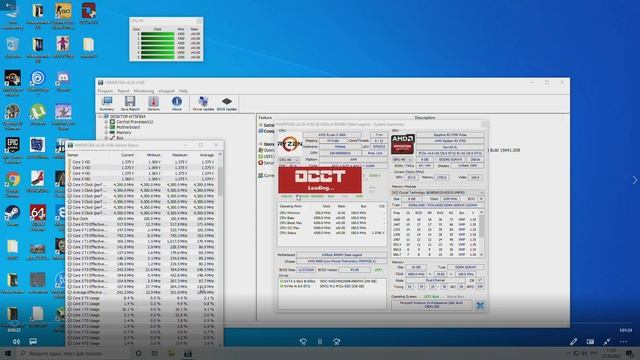Open the Monitoring menu in HWiNFO
This screenshot has height=360, width=640.
(144, 91)
